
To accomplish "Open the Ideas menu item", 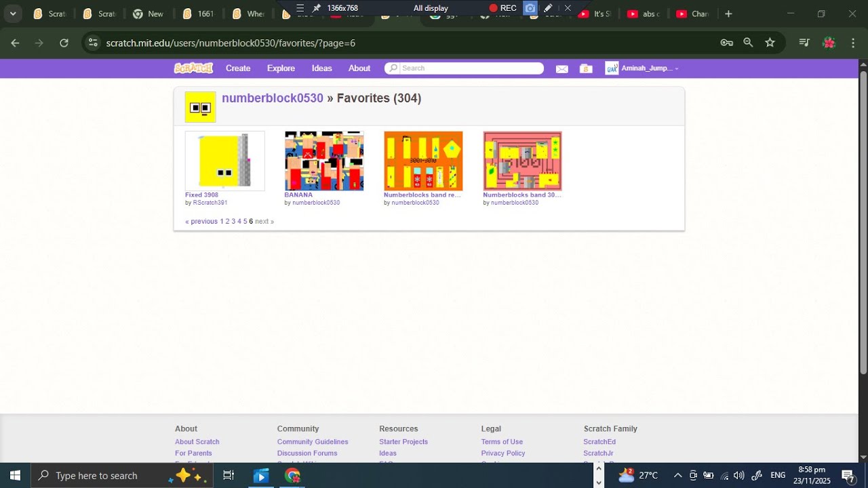I will pyautogui.click(x=321, y=68).
